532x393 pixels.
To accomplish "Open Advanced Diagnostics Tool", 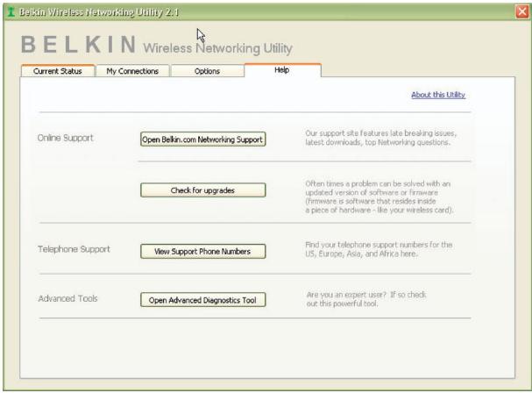I will 202,300.
